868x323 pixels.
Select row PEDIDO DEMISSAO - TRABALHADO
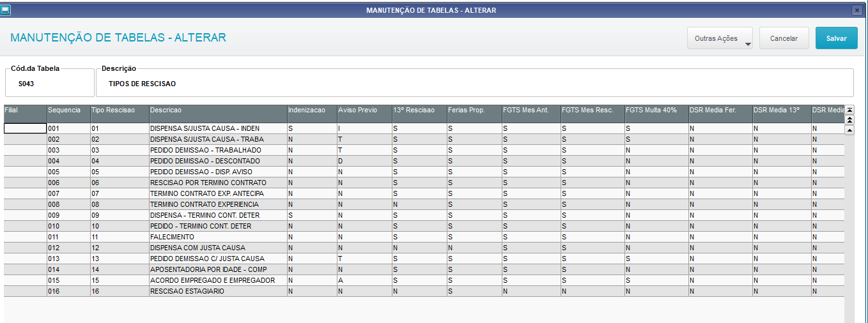[424, 150]
